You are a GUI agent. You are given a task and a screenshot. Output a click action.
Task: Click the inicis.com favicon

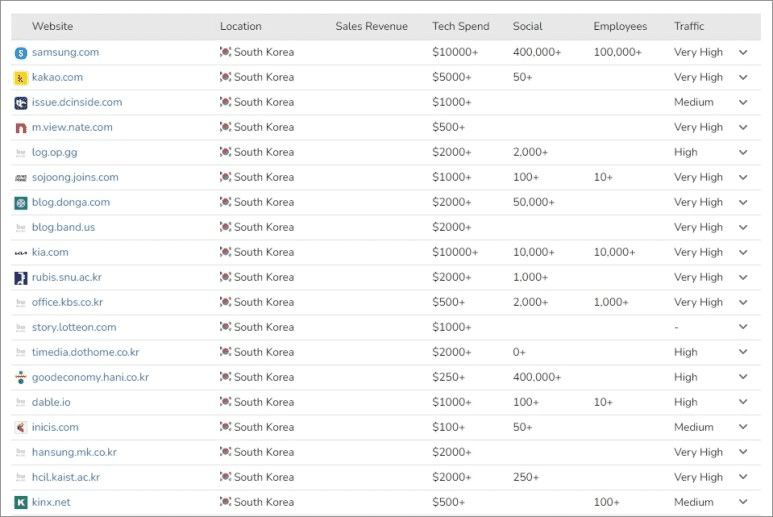click(21, 427)
